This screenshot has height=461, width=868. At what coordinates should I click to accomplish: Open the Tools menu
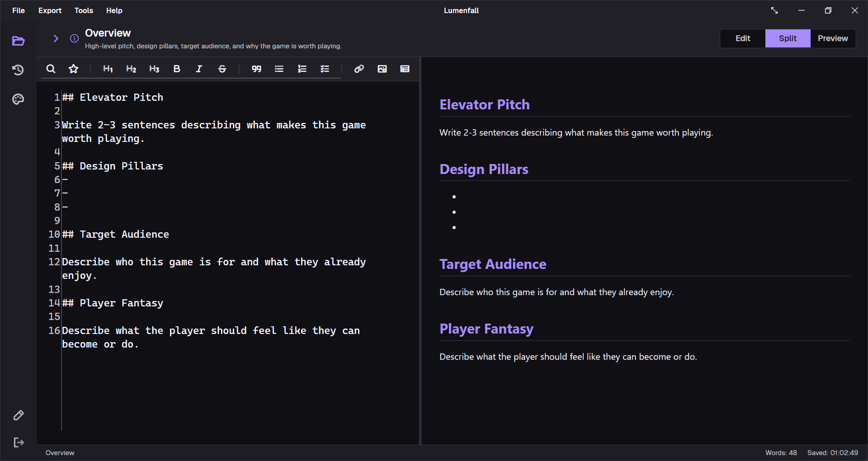[x=84, y=10]
